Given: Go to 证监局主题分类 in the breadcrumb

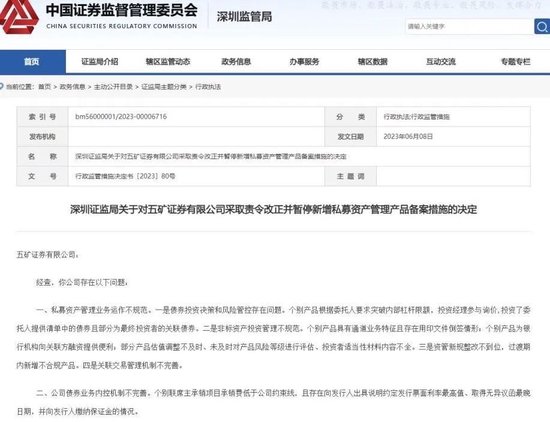Looking at the screenshot, I should point(164,87).
